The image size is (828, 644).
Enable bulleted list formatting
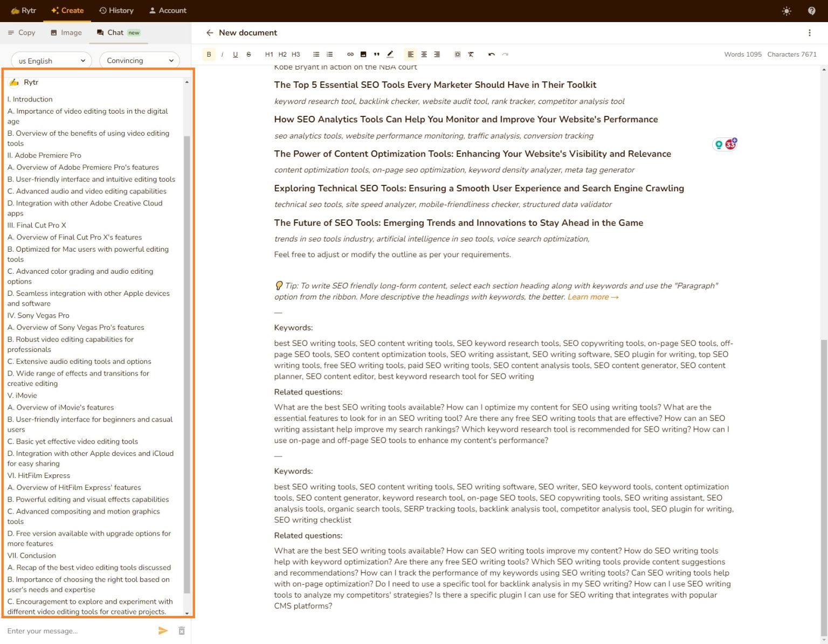tap(316, 54)
